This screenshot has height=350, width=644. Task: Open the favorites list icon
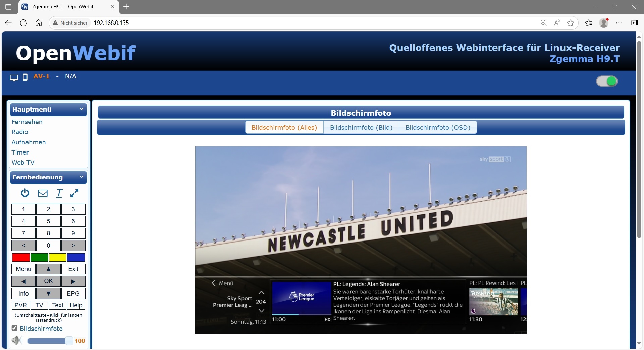(589, 23)
